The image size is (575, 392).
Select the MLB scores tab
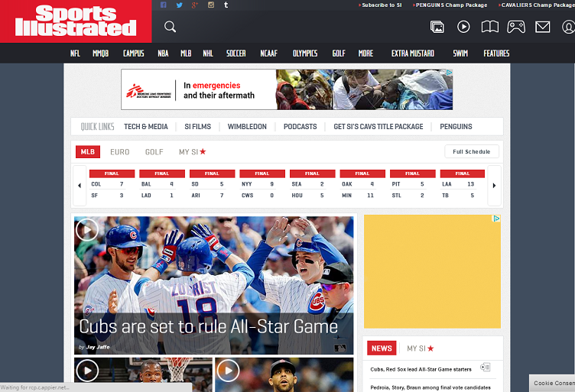click(88, 151)
